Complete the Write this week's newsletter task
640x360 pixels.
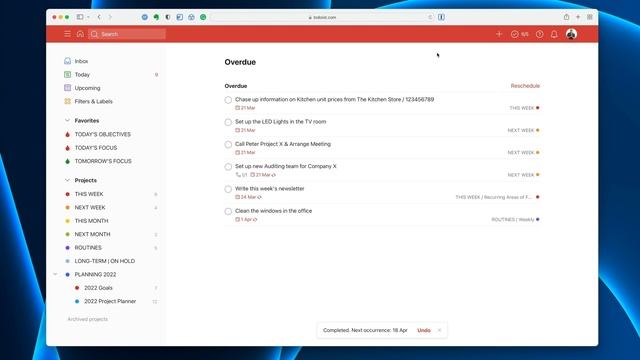(x=228, y=189)
